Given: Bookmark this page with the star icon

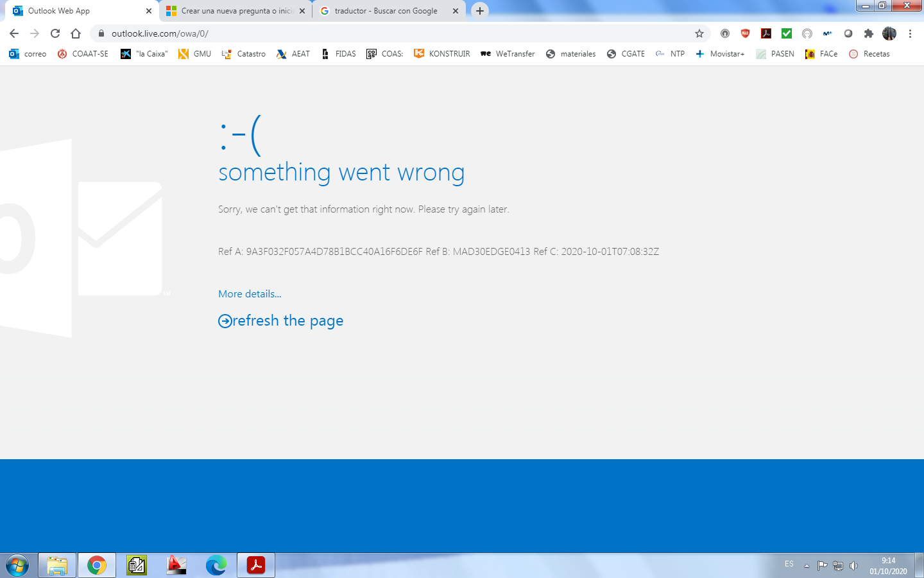Looking at the screenshot, I should point(699,33).
